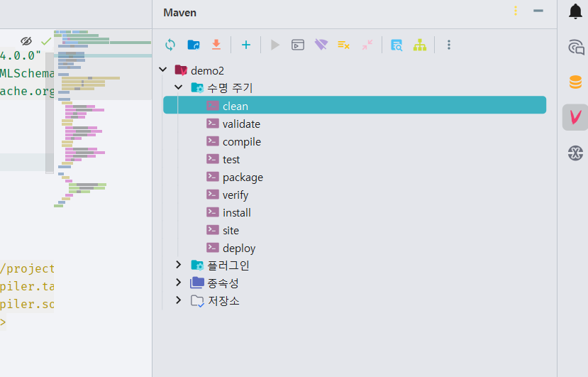The width and height of the screenshot is (588, 377).
Task: Open the Notifications bell in sidebar
Action: [x=575, y=11]
